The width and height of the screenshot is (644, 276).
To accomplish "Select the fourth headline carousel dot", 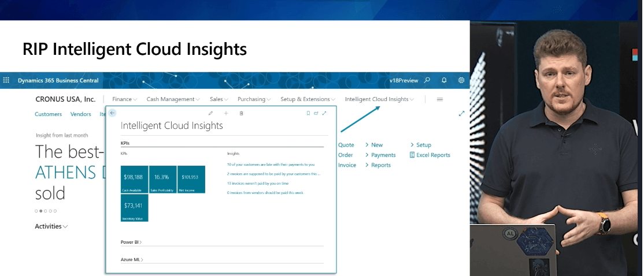I will tap(50, 211).
